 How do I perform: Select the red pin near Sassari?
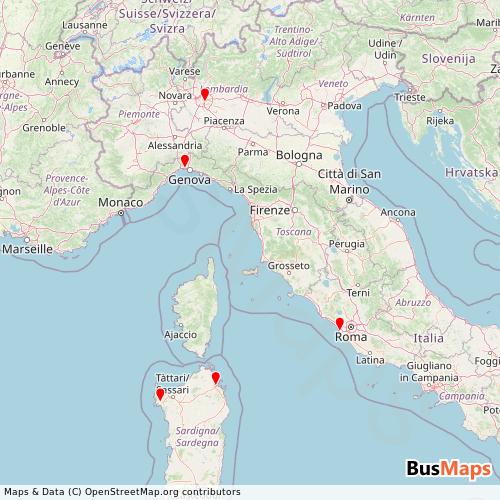click(x=160, y=394)
